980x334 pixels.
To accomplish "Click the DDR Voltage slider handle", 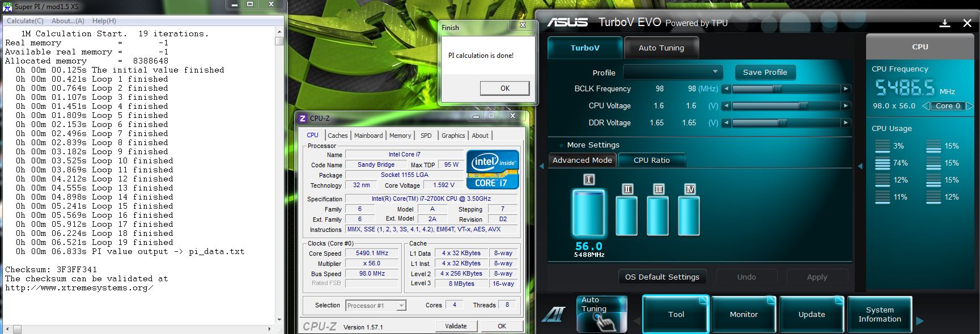I will pos(783,123).
